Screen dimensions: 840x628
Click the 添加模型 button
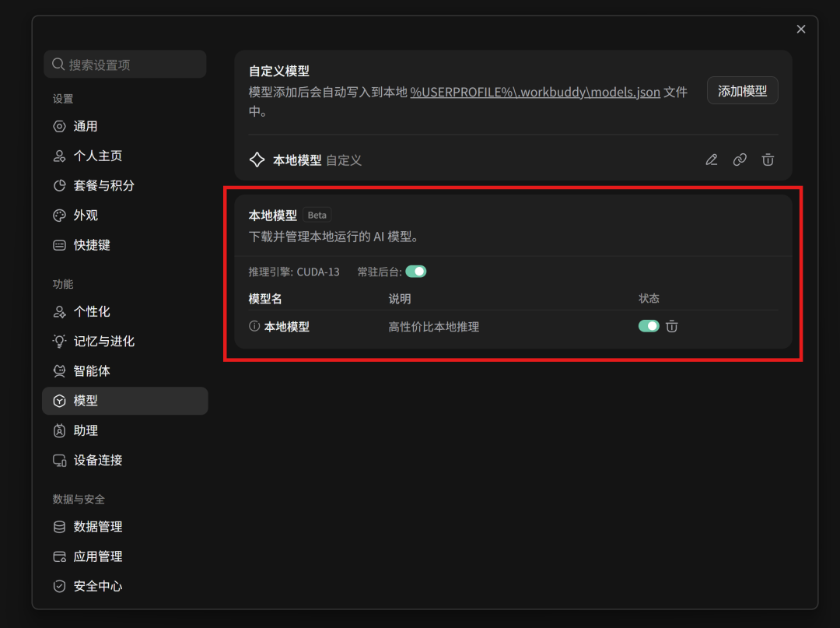pos(743,90)
